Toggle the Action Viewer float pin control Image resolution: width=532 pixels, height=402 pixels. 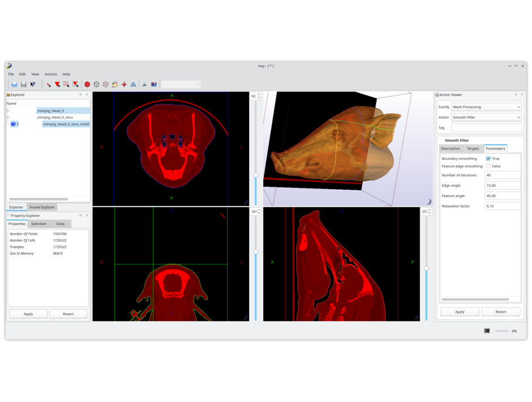516,95
